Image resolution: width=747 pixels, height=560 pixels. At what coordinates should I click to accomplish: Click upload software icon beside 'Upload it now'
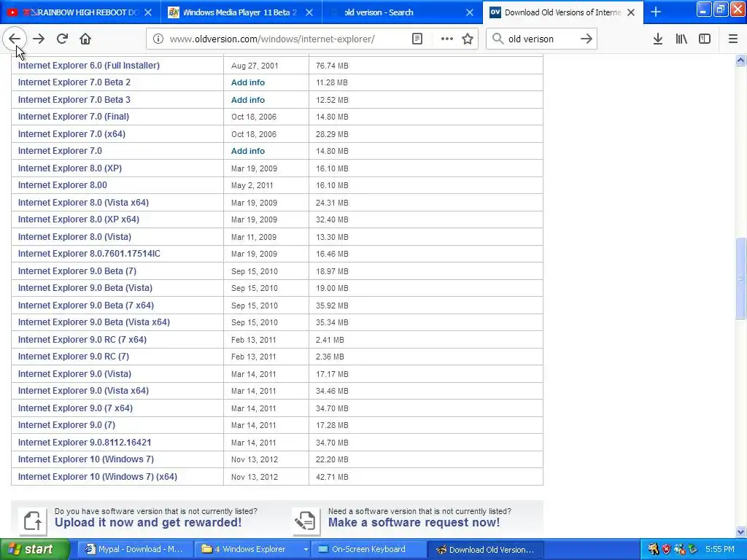point(32,520)
